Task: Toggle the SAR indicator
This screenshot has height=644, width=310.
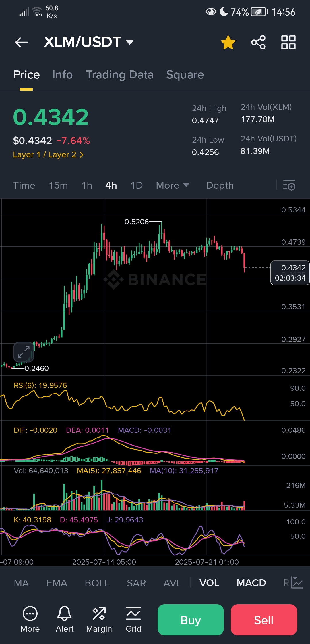Action: (136, 583)
